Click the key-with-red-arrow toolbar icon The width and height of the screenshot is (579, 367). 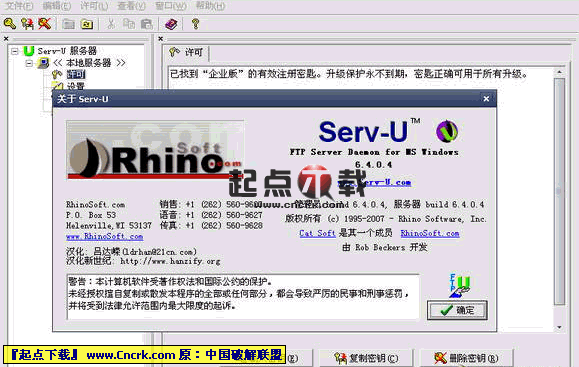click(27, 24)
